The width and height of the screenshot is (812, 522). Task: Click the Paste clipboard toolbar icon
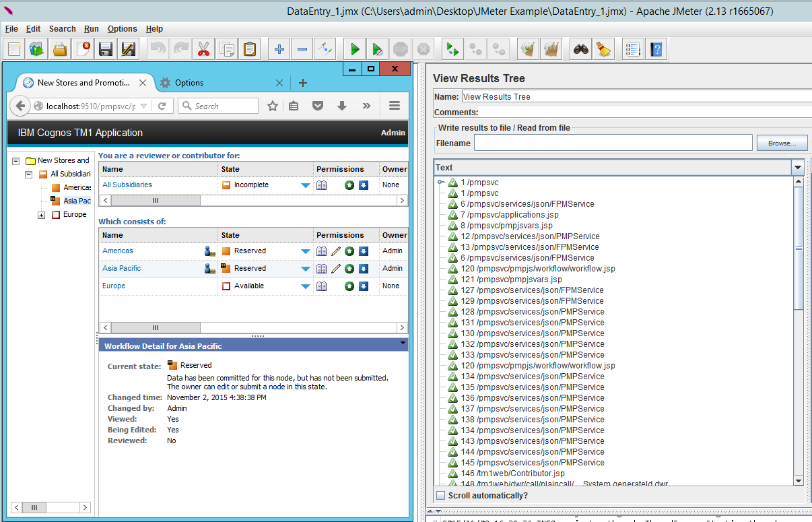click(249, 49)
